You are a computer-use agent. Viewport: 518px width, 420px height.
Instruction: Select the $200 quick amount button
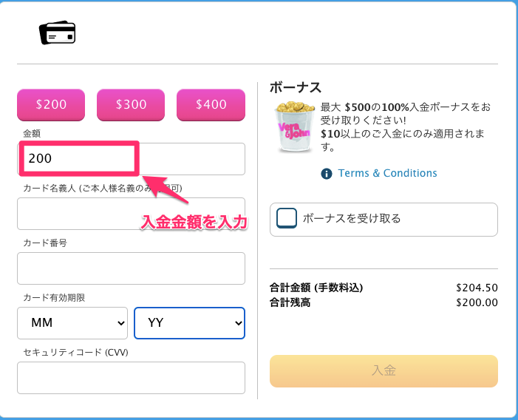point(51,105)
